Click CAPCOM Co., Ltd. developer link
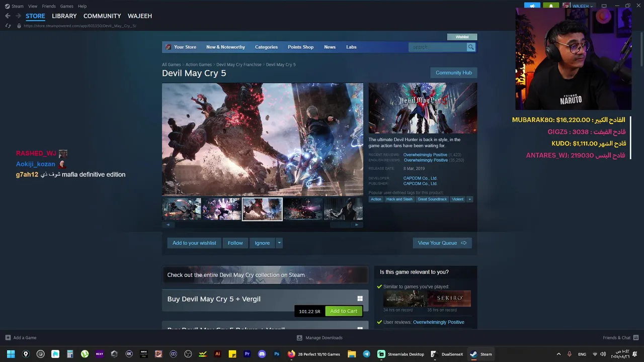644x362 pixels. pos(420,178)
